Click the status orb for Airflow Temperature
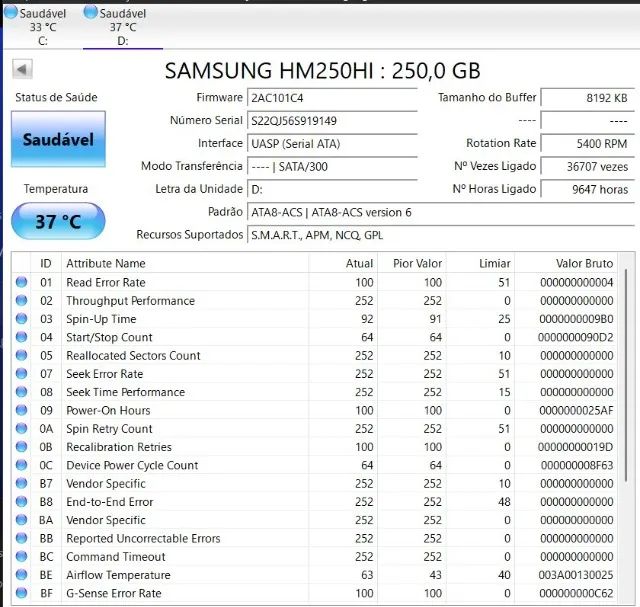 click(x=21, y=575)
